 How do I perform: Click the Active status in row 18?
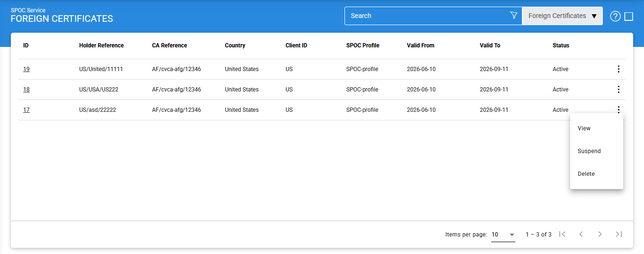tap(561, 90)
